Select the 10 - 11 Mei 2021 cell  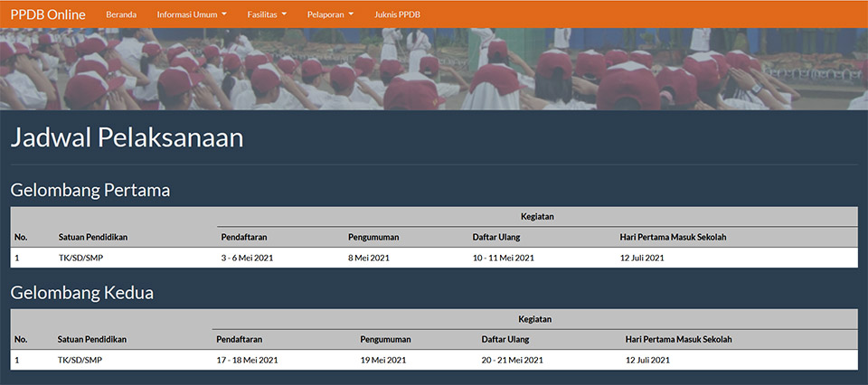pos(504,258)
